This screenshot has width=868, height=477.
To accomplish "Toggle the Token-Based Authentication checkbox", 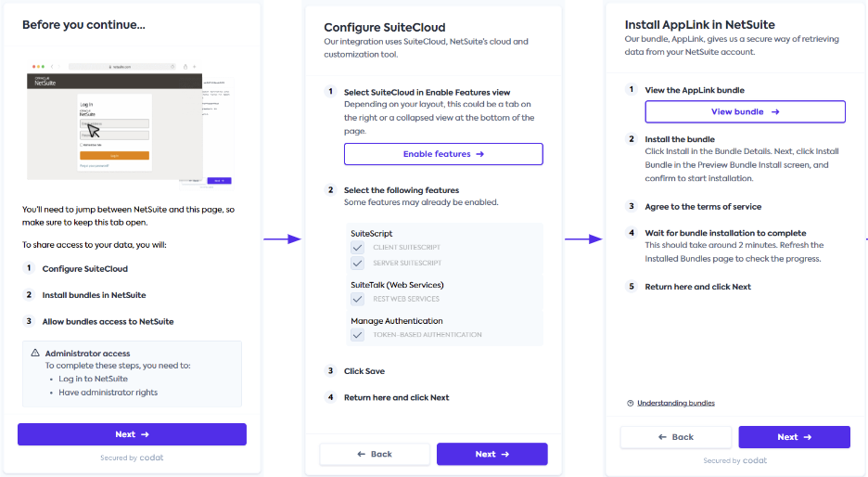I will 357,334.
